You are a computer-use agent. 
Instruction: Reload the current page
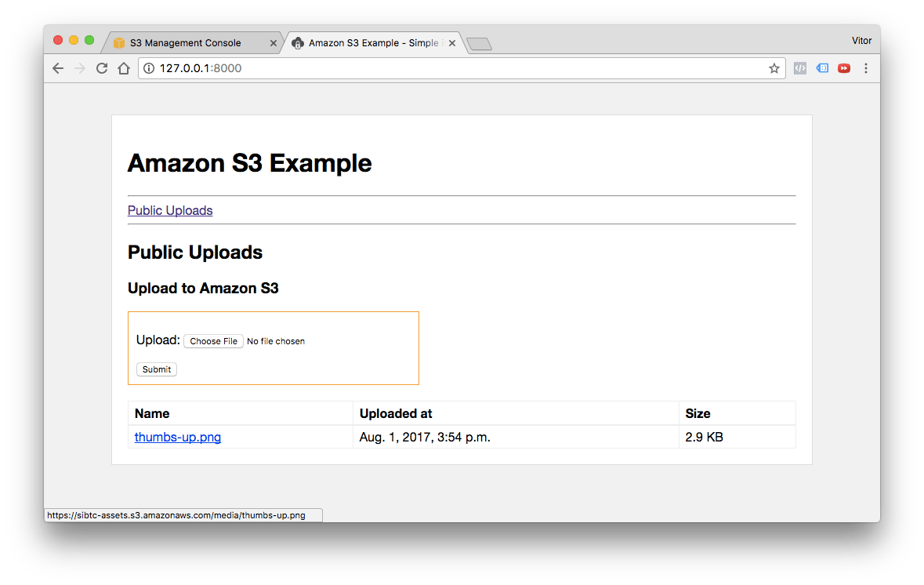(102, 68)
